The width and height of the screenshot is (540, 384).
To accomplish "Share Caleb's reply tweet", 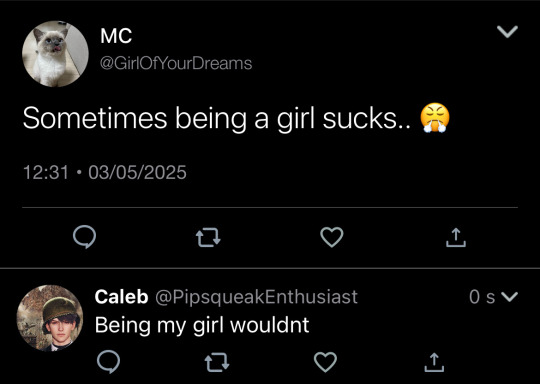I will 434,362.
